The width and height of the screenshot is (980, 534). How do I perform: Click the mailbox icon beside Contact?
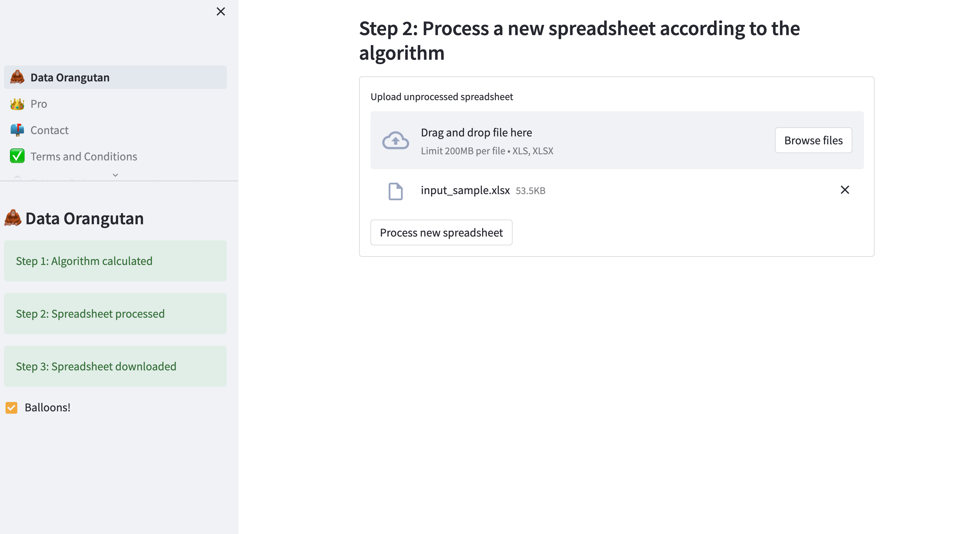[x=17, y=130]
